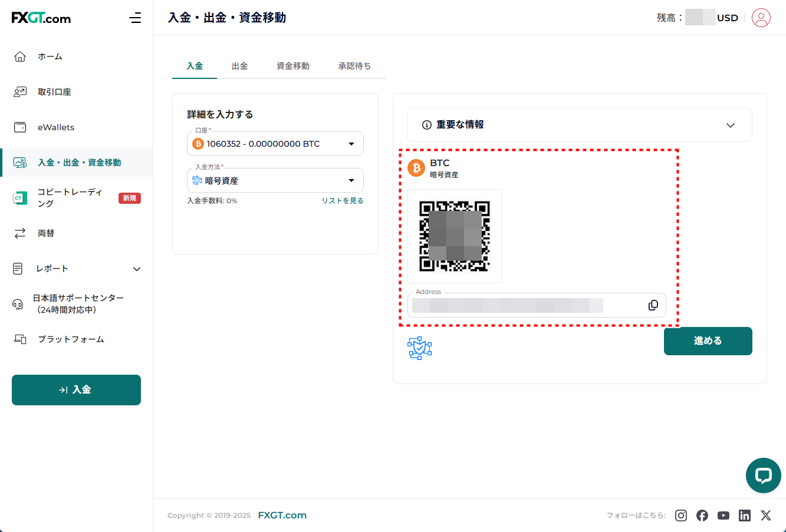Viewport: 786px width, 532px height.
Task: Click the sidebar 入金 deposit button
Action: [x=76, y=390]
